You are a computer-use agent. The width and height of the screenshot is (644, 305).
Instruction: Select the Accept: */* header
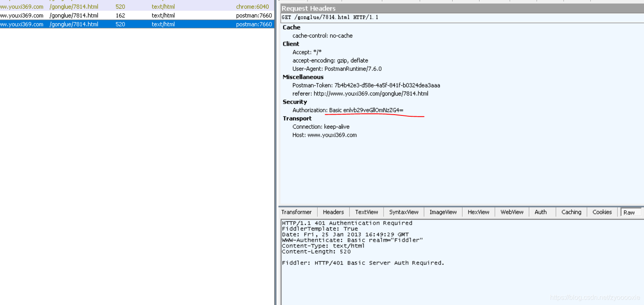coord(307,52)
